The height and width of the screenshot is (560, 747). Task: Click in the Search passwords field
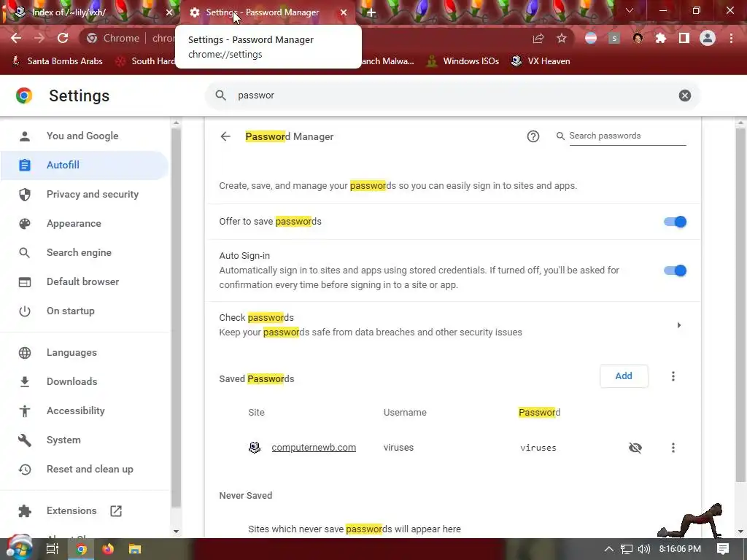(627, 136)
